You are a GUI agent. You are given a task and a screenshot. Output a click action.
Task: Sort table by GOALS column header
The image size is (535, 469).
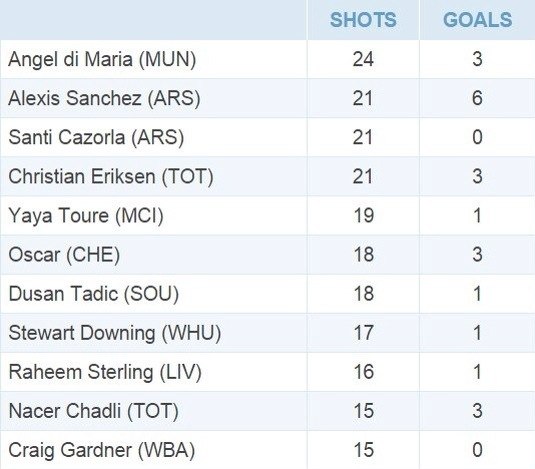[477, 19]
